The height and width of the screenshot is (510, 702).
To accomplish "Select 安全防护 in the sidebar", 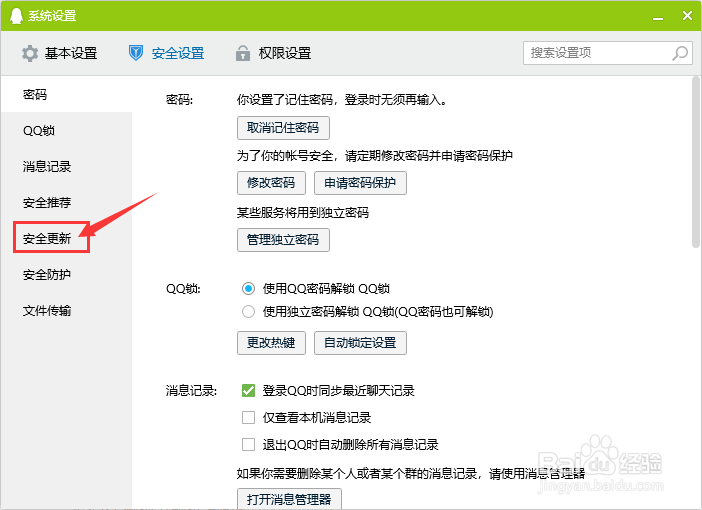I will coord(66,274).
